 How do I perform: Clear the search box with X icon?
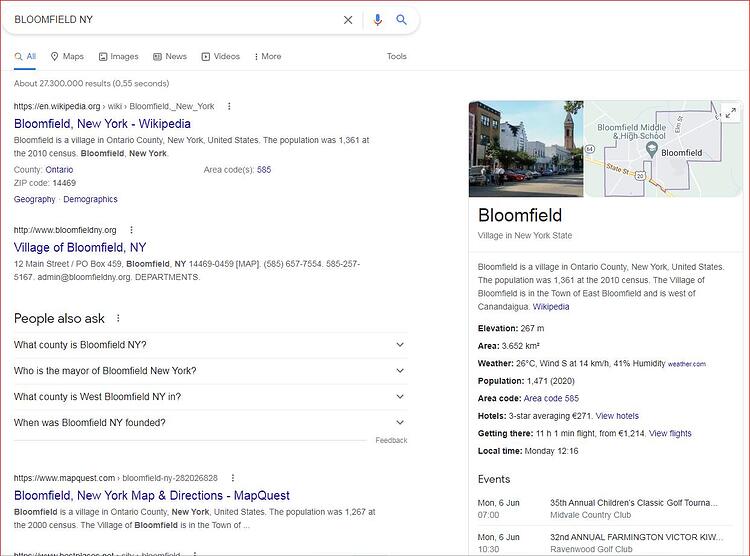(x=348, y=20)
